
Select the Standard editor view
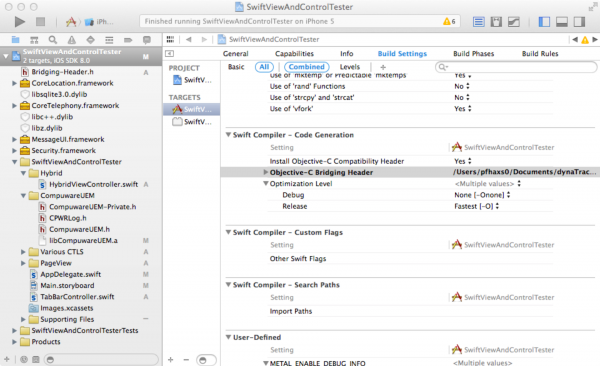tap(478, 22)
